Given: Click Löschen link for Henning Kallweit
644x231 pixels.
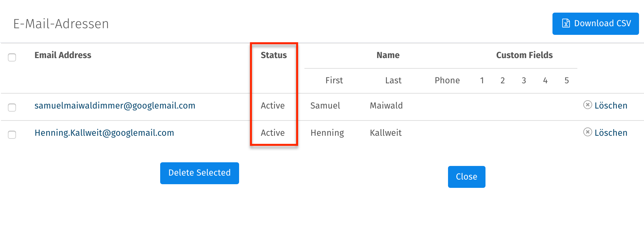Looking at the screenshot, I should click(x=611, y=133).
